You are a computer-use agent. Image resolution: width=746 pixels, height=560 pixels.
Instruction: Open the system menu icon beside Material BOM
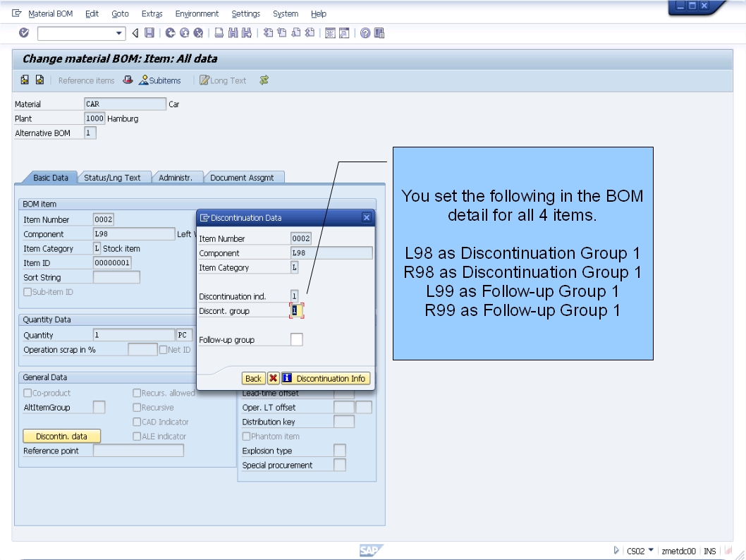coord(17,13)
